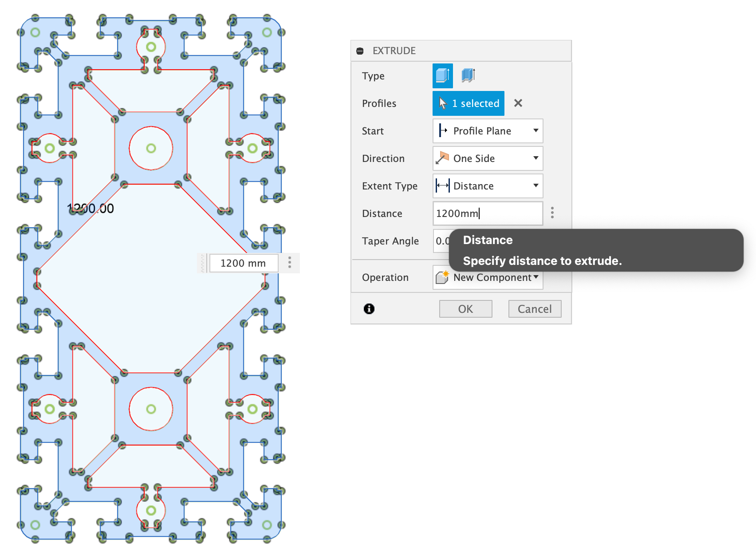Expand the Direction 'One Side' dropdown
This screenshot has width=756, height=552.
[x=488, y=158]
